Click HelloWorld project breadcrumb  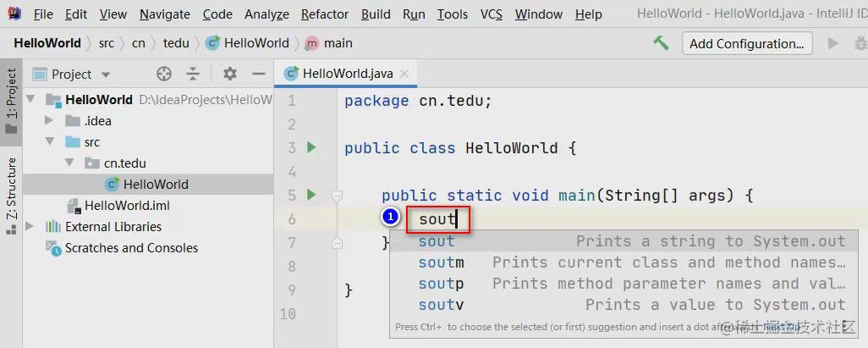(47, 43)
